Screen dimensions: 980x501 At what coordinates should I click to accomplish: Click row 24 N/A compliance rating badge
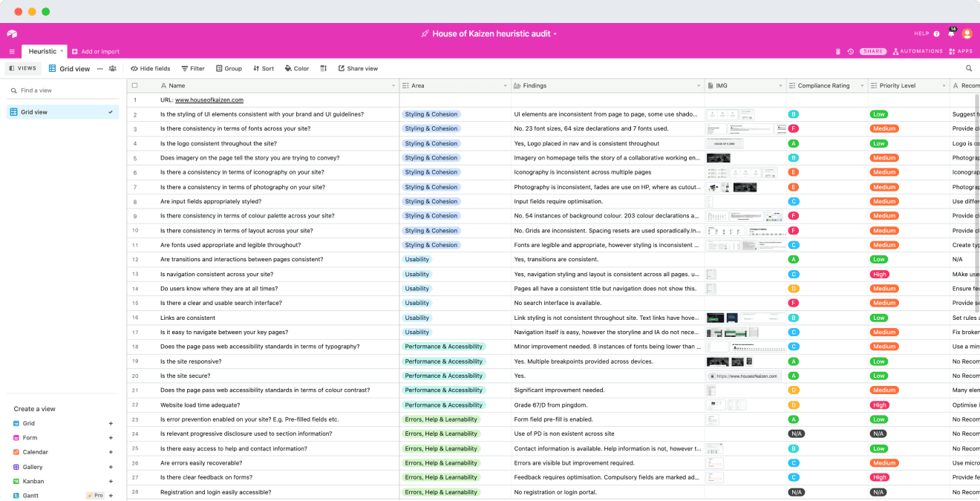(797, 433)
